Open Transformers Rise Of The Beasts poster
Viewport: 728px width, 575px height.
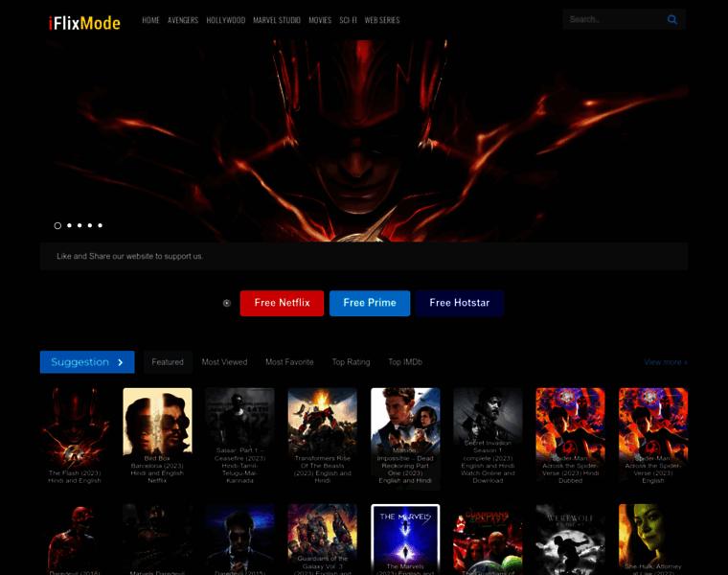[x=323, y=437]
